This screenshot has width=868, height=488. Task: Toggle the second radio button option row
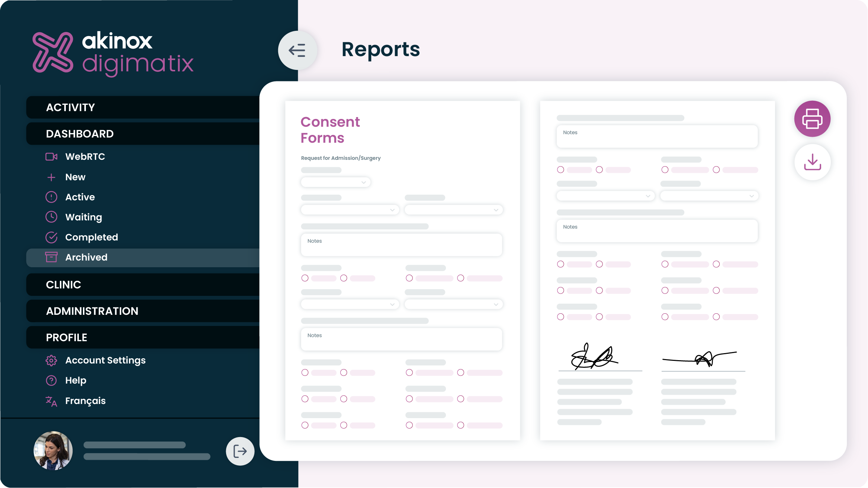coord(344,399)
